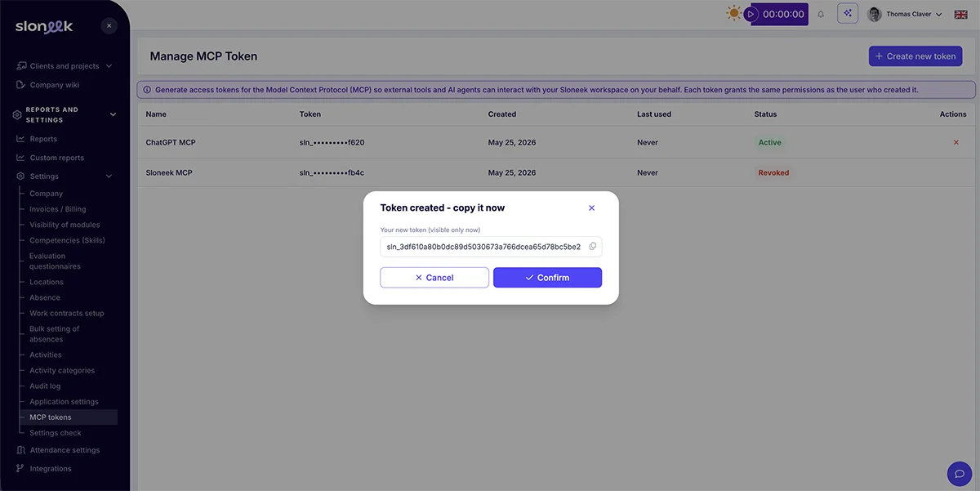Open Evaluation questionnaires
The width and height of the screenshot is (980, 491).
click(55, 261)
